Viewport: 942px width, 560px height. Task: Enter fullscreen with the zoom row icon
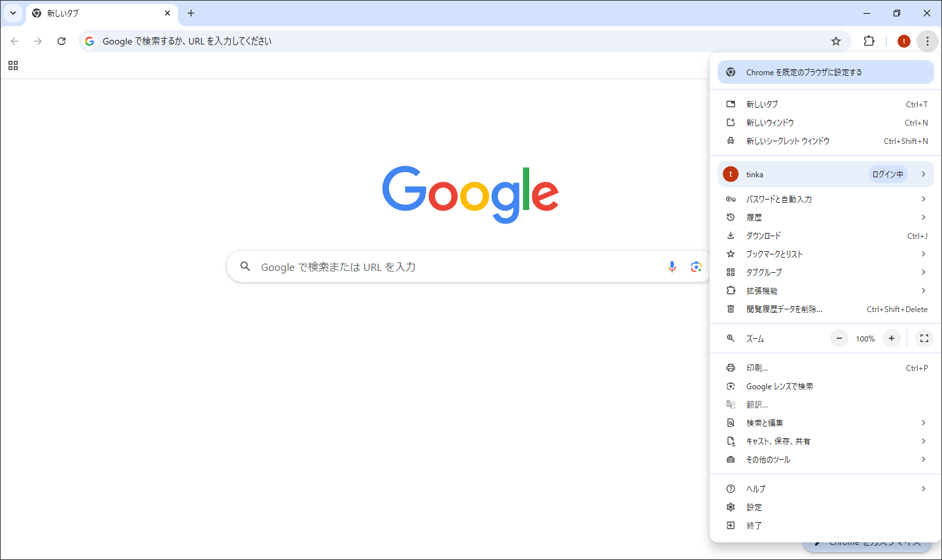click(924, 338)
